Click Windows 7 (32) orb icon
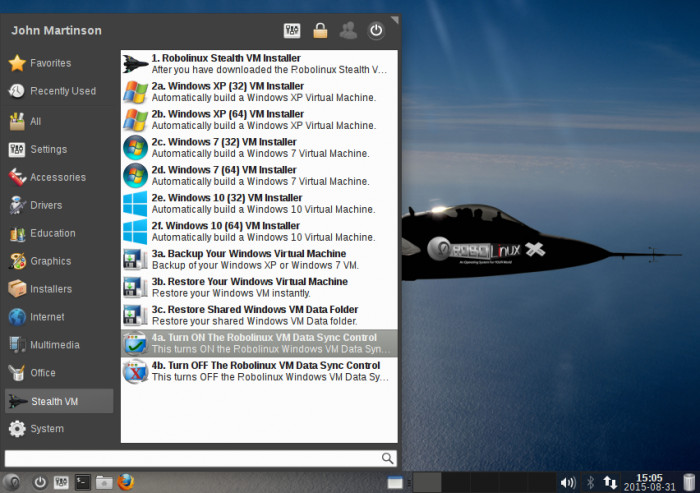The image size is (700, 493). [x=135, y=148]
